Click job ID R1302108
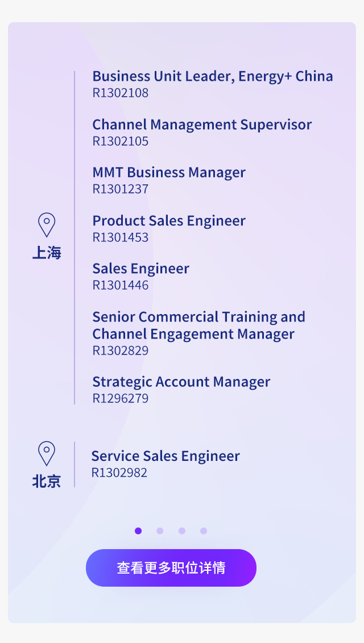 [x=121, y=93]
